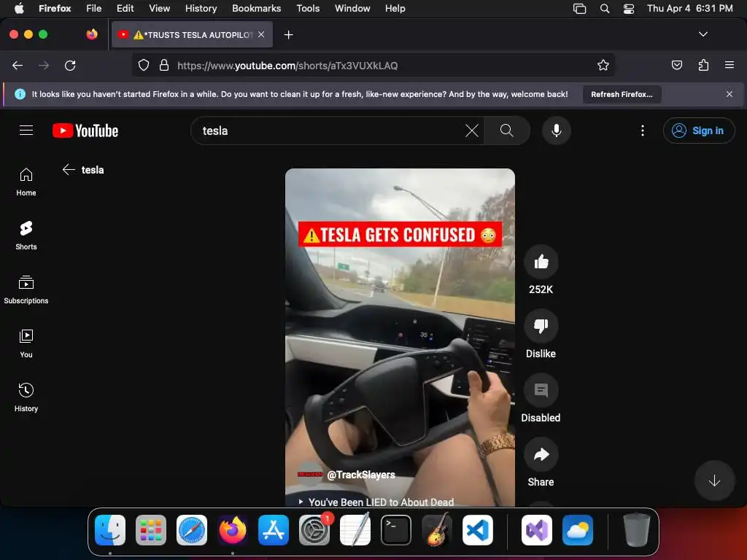Close the TRUSTS TESLA AUTOPILOT tab
The height and width of the screenshot is (560, 747).
[261, 34]
